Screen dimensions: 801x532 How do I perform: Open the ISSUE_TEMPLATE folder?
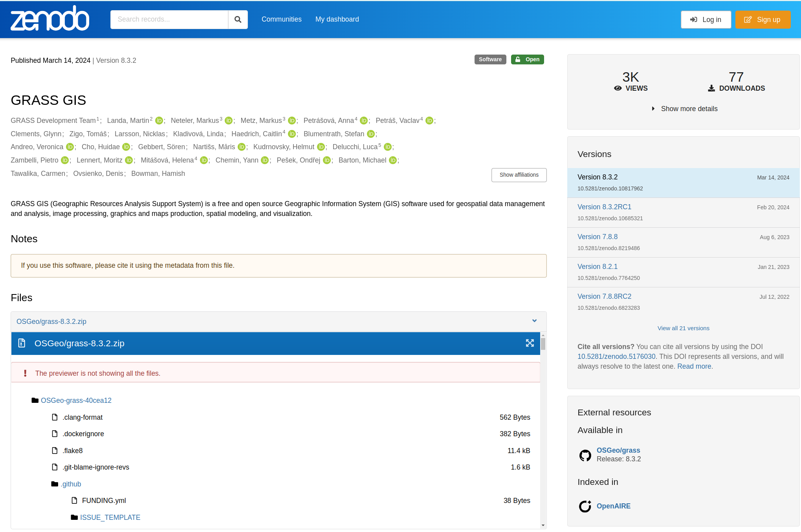pos(110,517)
